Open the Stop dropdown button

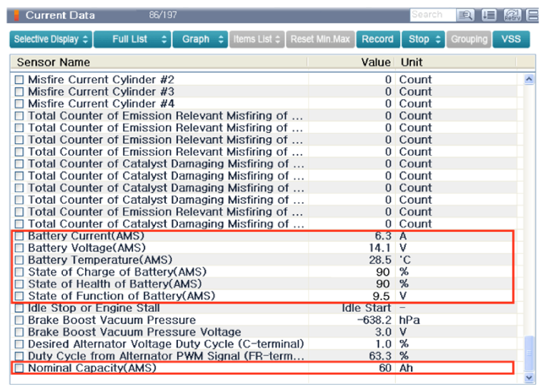[423, 39]
